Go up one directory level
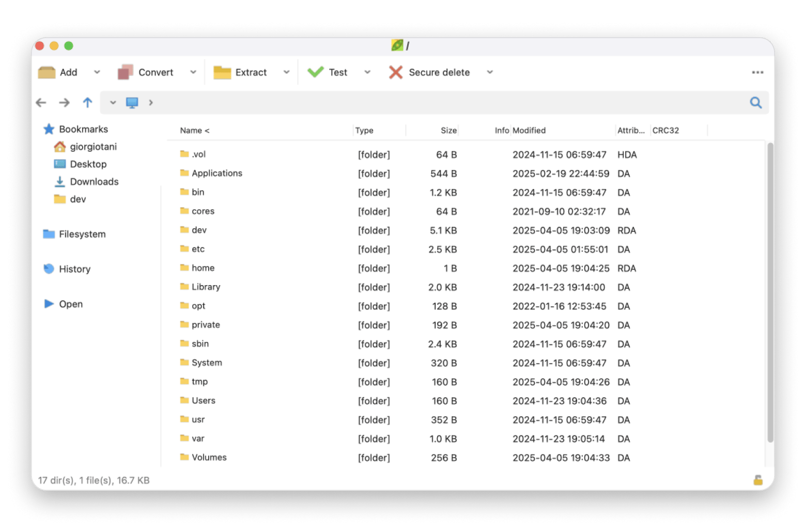 [87, 103]
